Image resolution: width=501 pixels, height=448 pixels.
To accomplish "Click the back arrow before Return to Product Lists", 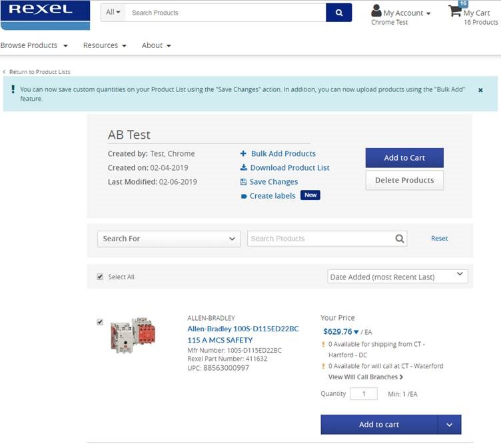I will pos(4,72).
